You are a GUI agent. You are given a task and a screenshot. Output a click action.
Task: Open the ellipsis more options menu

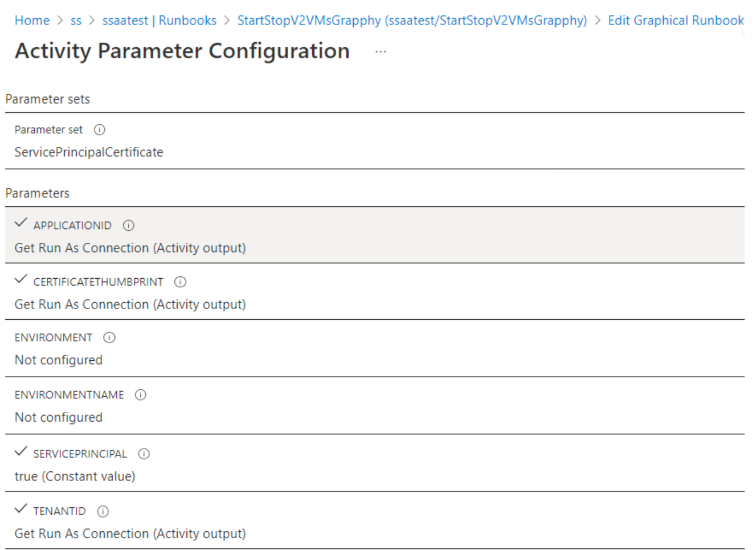(x=381, y=52)
